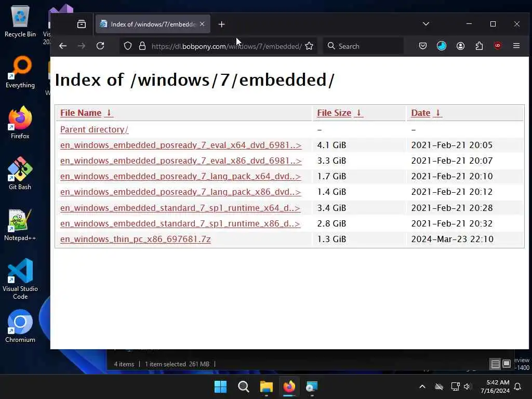Open Everything search desktop shortcut
This screenshot has height=399, width=532.
pos(20,72)
